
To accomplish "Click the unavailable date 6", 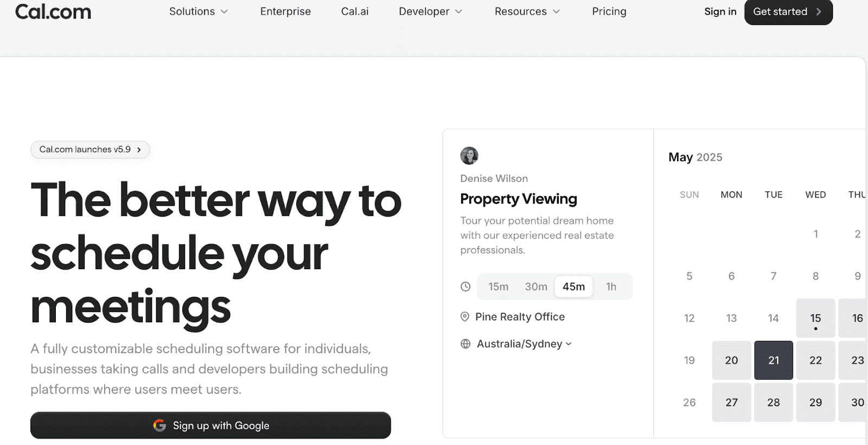I will 731,276.
